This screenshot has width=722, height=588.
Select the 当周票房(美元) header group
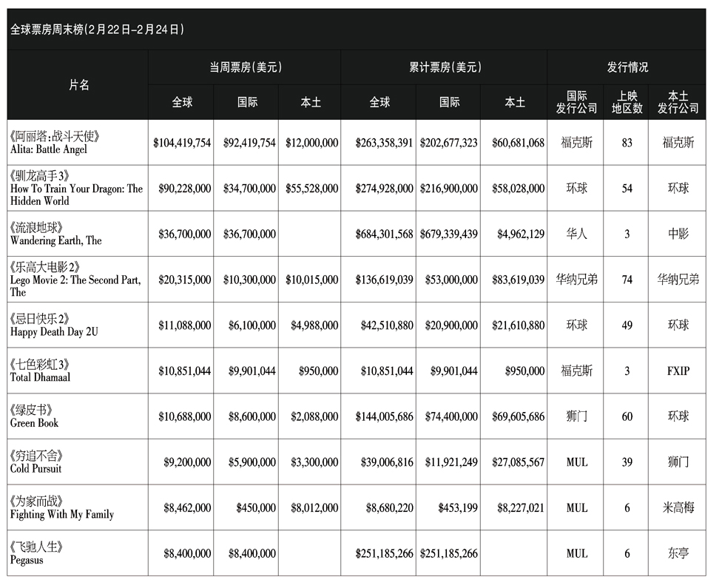tap(244, 67)
